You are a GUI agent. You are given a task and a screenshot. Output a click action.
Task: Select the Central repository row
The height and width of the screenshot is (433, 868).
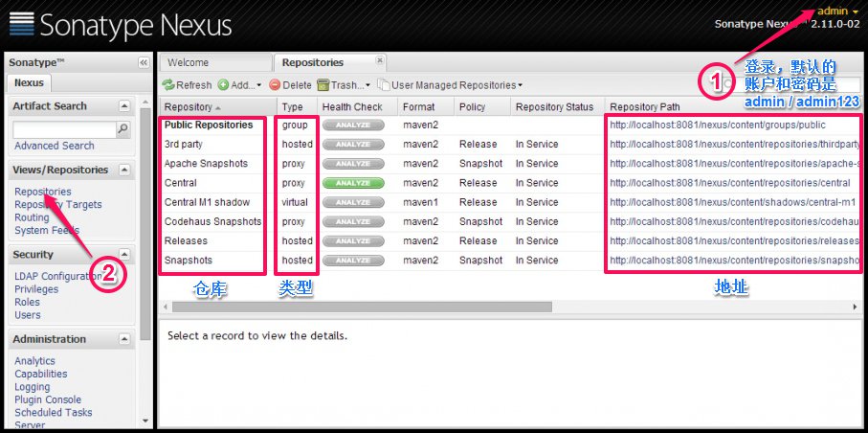(x=511, y=183)
